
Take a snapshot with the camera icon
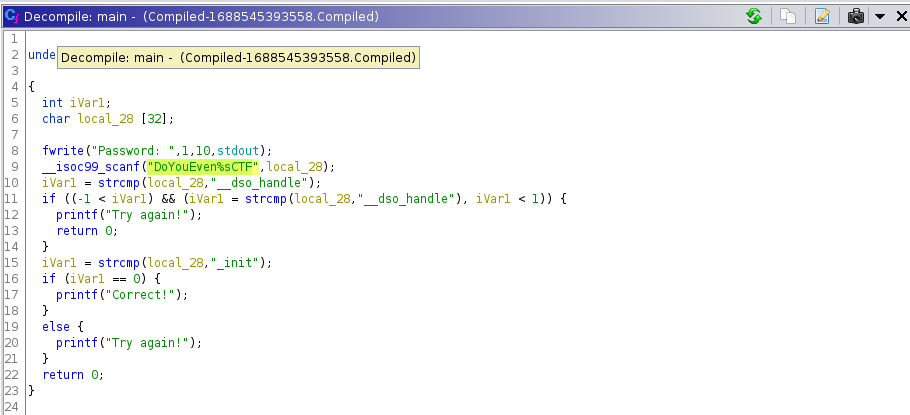tap(856, 16)
